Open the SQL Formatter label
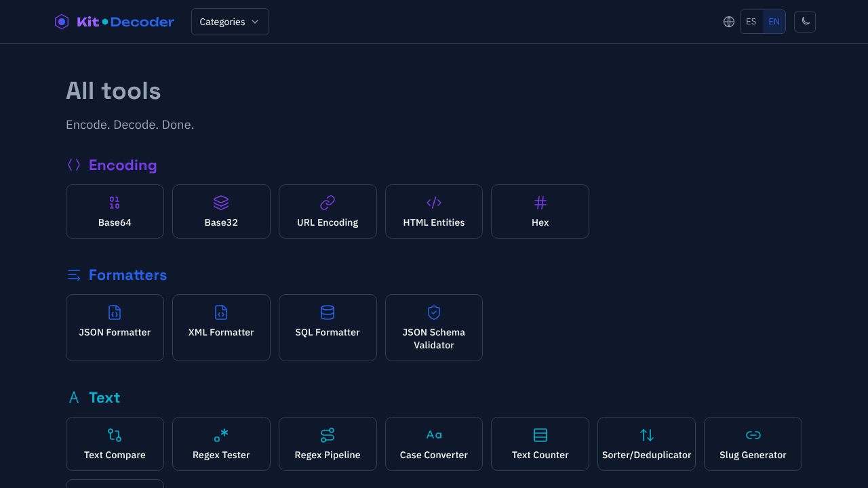The height and width of the screenshot is (488, 868). 328,332
